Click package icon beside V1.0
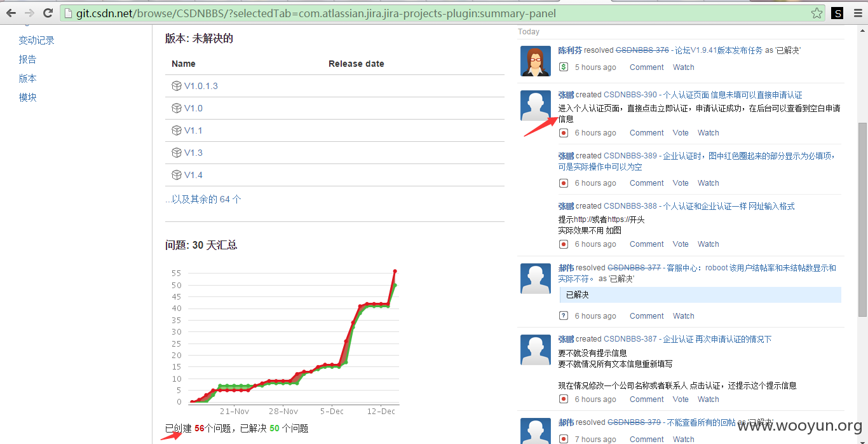The image size is (868, 444). (x=177, y=108)
